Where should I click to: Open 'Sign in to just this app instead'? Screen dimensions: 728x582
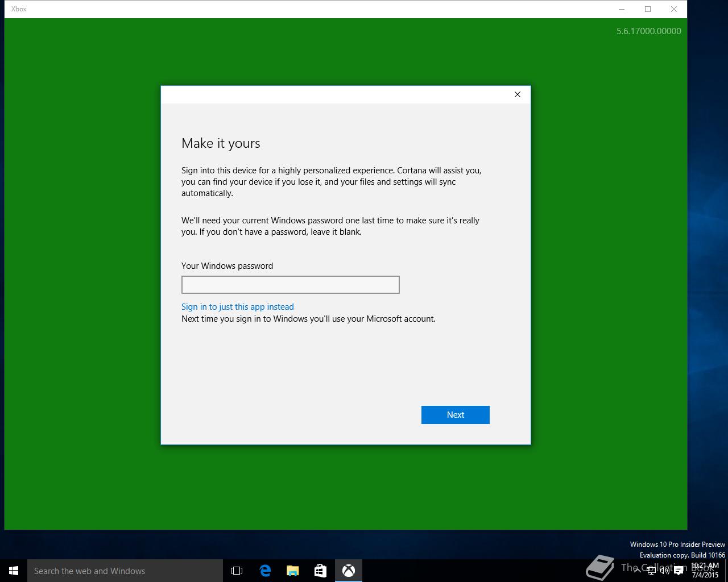pyautogui.click(x=238, y=307)
